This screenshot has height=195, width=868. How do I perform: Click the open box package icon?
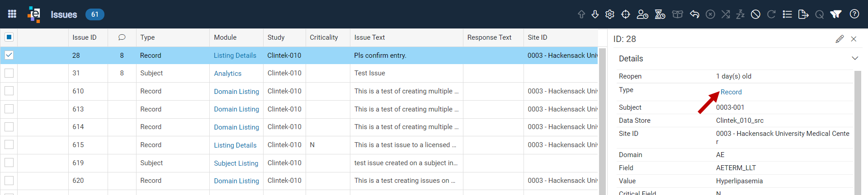coord(677,14)
